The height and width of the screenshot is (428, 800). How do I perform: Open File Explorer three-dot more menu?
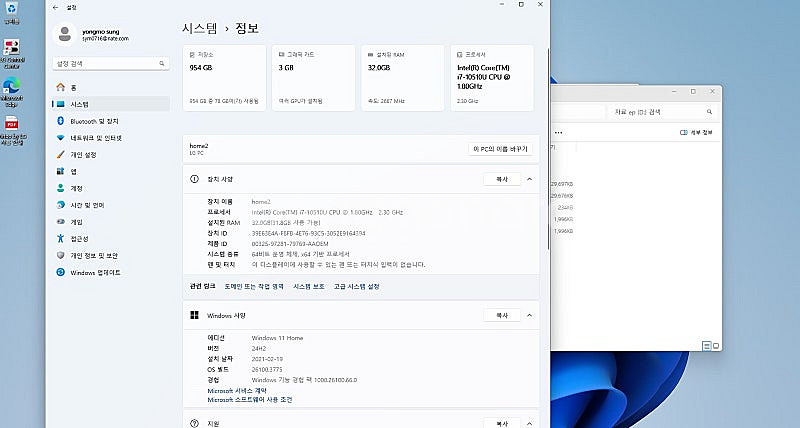(559, 133)
